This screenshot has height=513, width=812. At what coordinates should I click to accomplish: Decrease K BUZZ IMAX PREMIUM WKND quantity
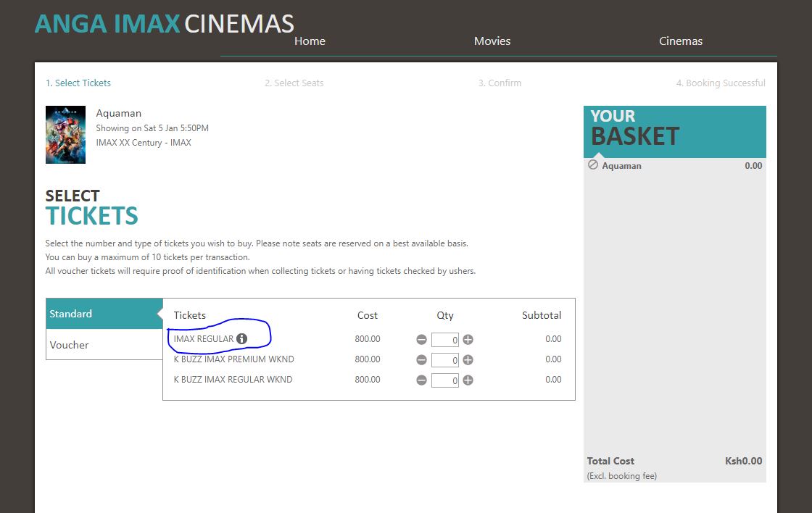421,360
